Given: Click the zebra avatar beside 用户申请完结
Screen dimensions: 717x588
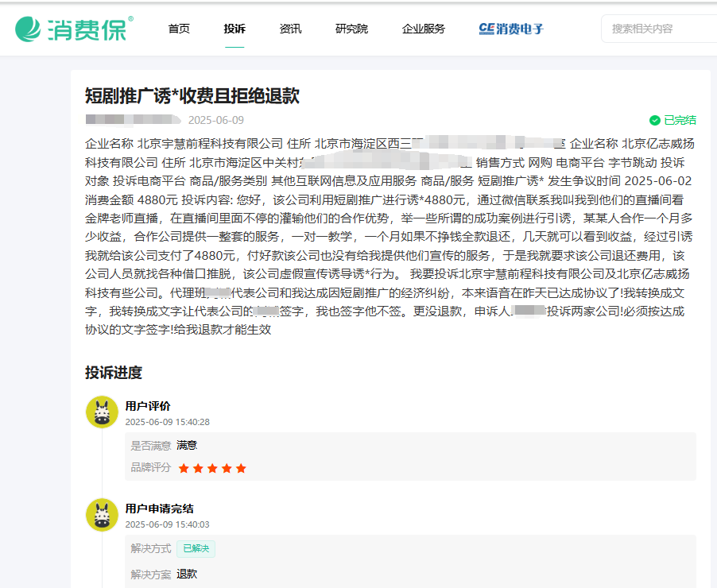Looking at the screenshot, I should 102,515.
